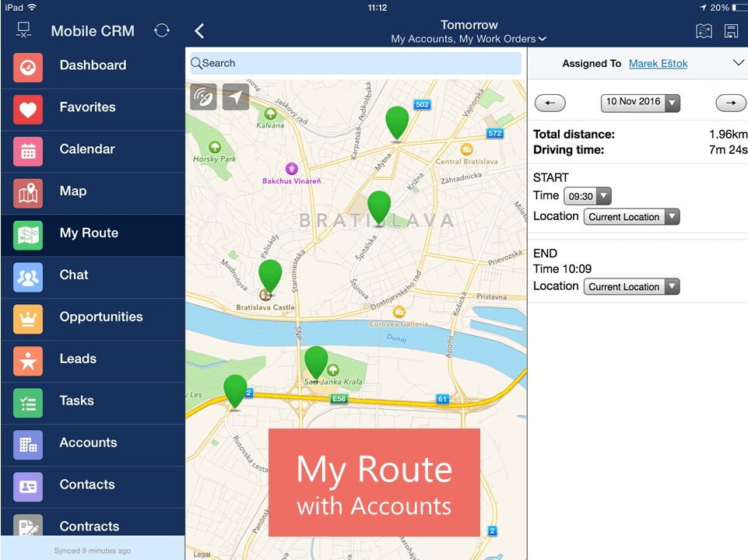The width and height of the screenshot is (748, 560).
Task: Click the Horský Park marker
Action: [x=215, y=147]
